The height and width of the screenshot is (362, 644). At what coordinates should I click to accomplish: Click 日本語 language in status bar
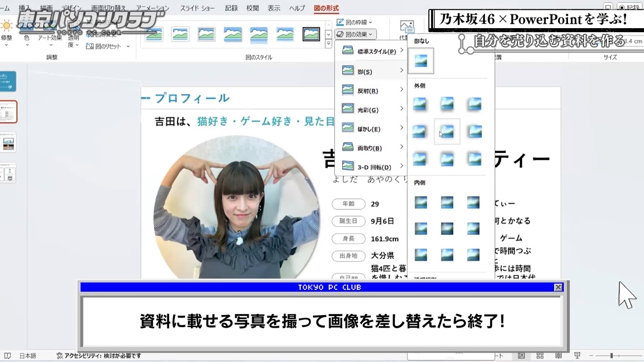(x=28, y=356)
